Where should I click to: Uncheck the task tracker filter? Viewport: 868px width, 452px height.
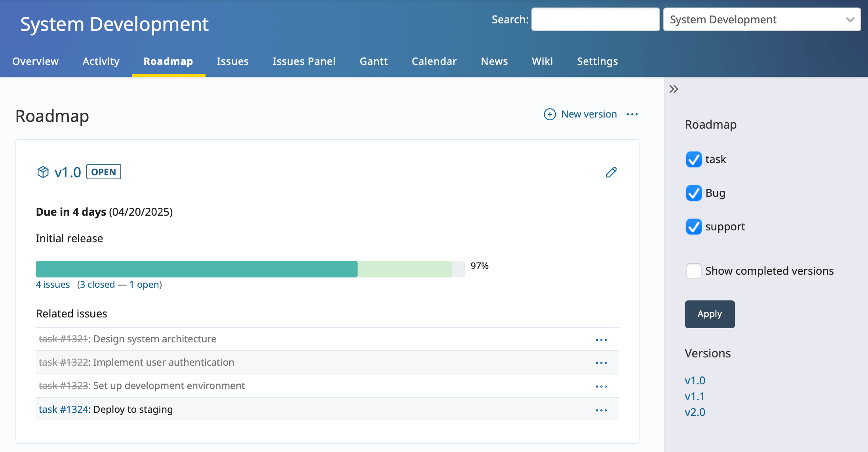click(693, 160)
